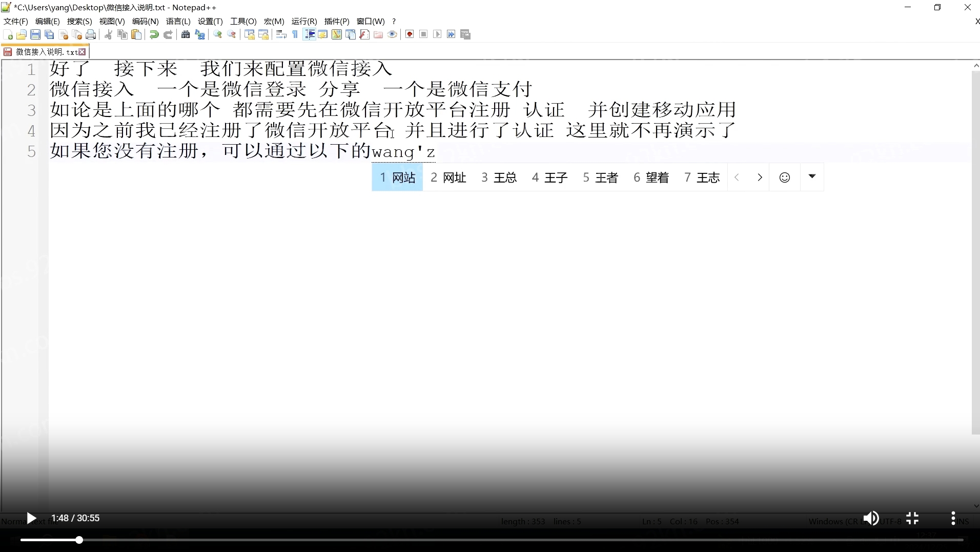Open the 编辑(E) menu

pos(48,21)
